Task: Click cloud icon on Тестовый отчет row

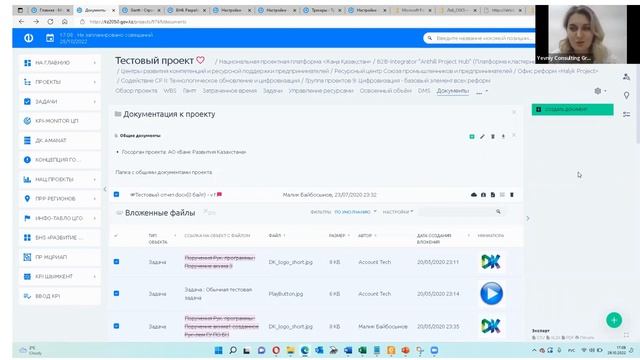Action: 474,195
